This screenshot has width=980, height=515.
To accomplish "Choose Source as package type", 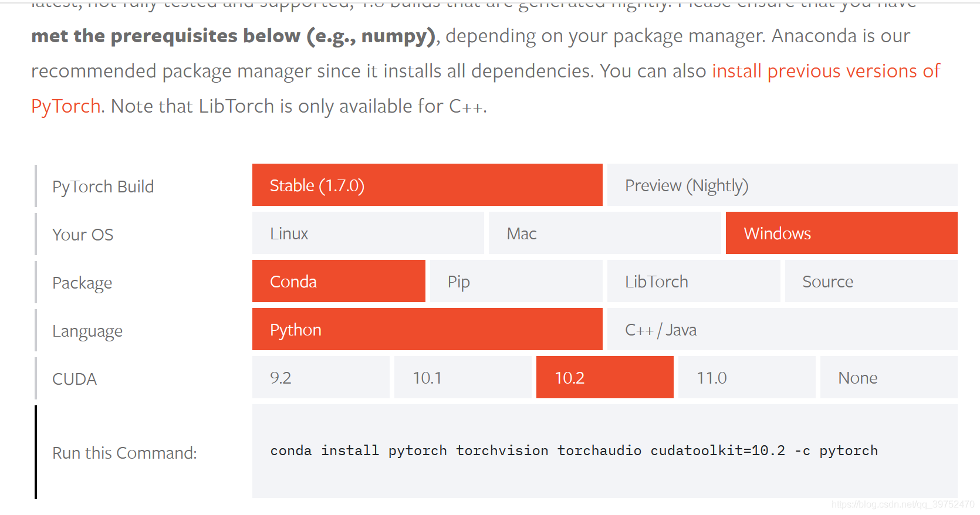I will [871, 281].
